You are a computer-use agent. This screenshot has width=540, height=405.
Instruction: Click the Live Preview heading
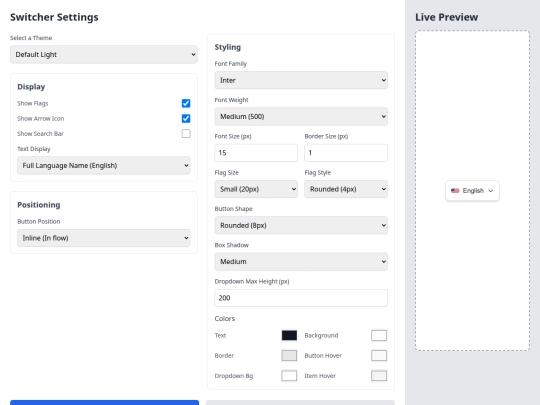click(x=446, y=17)
